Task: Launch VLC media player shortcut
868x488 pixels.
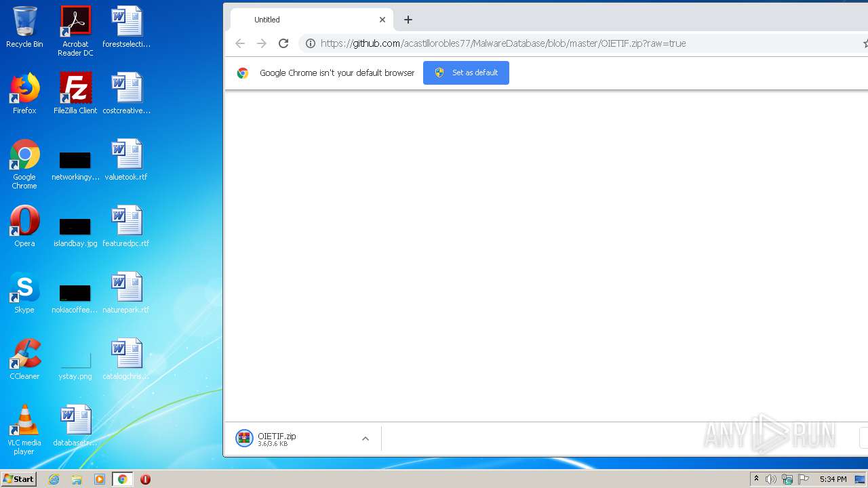Action: [x=24, y=430]
